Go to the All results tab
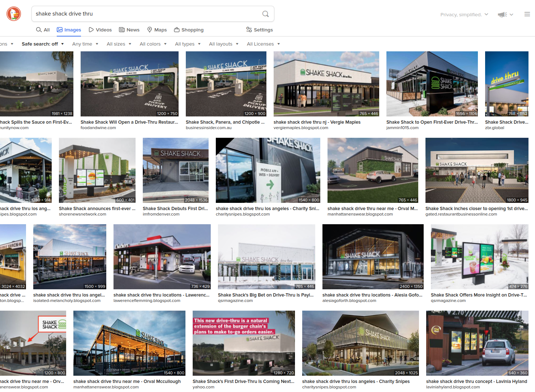 point(43,30)
